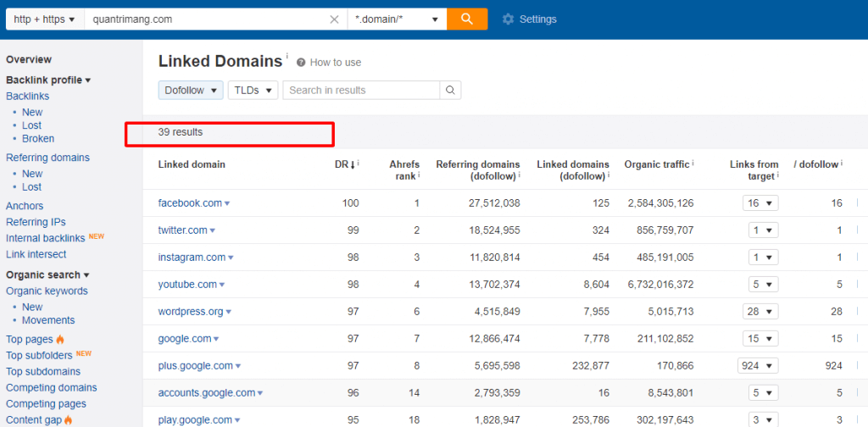Open the Dofollow filter dropdown

[x=191, y=90]
